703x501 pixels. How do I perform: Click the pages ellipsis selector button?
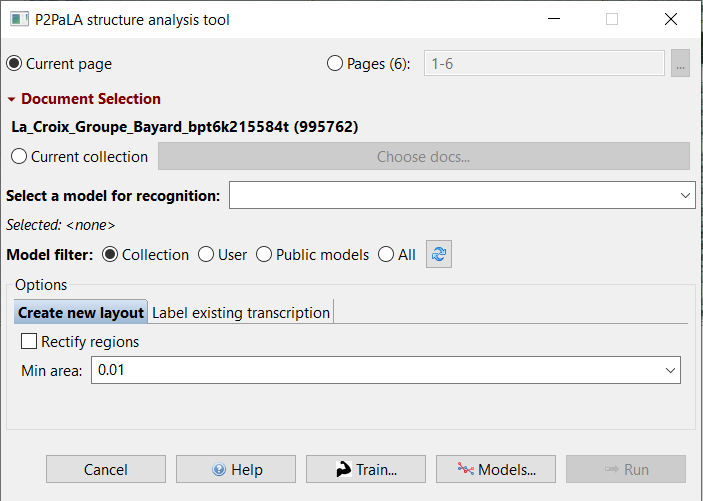click(x=680, y=63)
